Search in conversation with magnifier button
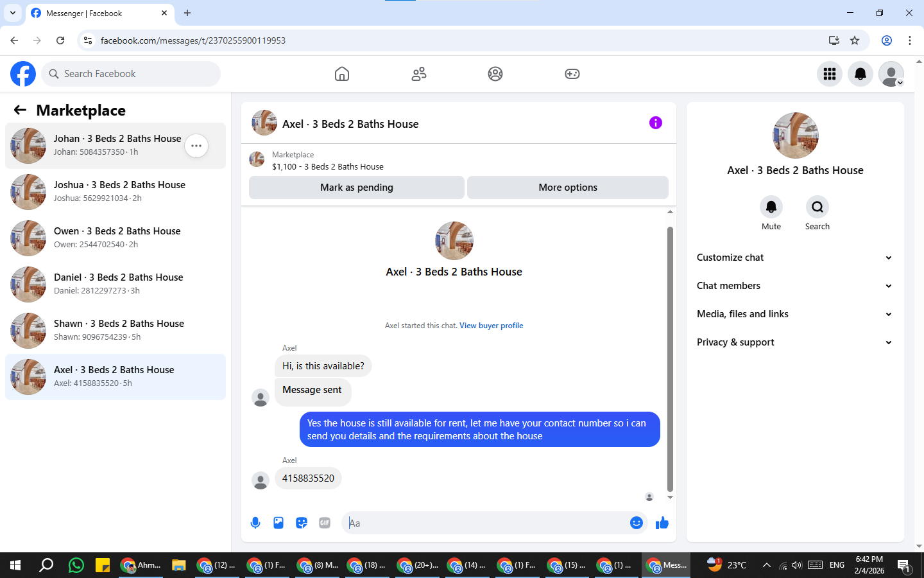The image size is (924, 578). click(817, 207)
